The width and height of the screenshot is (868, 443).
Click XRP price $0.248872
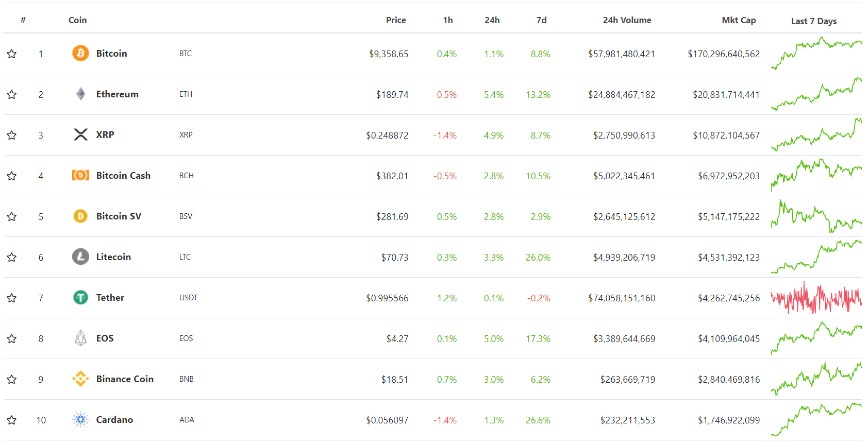387,135
